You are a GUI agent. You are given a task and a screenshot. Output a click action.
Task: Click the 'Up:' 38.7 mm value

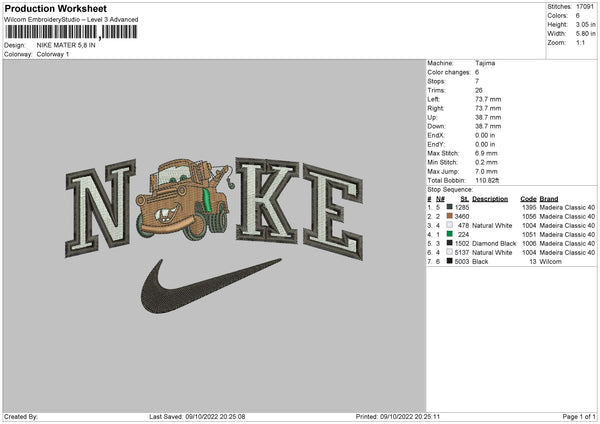click(488, 117)
